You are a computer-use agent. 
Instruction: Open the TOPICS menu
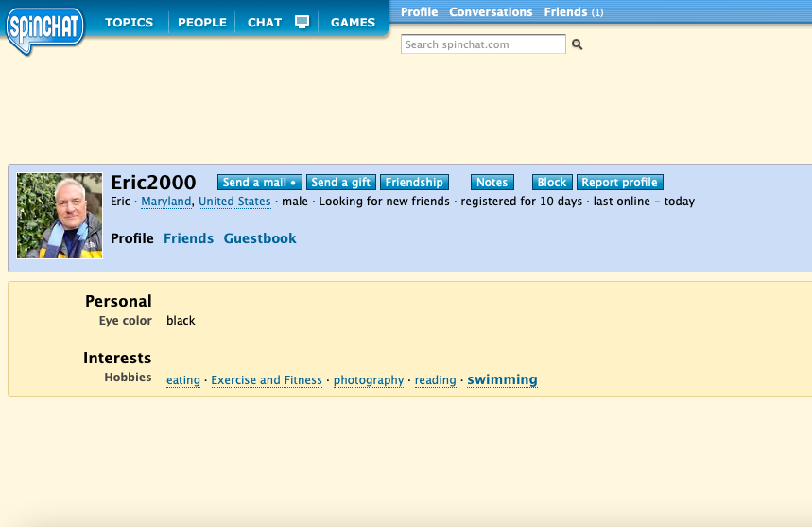[x=129, y=23]
